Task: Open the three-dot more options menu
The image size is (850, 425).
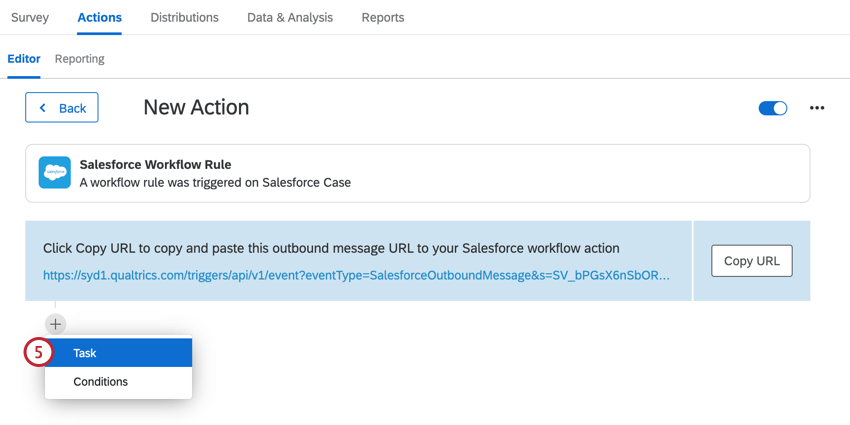Action: (x=817, y=108)
